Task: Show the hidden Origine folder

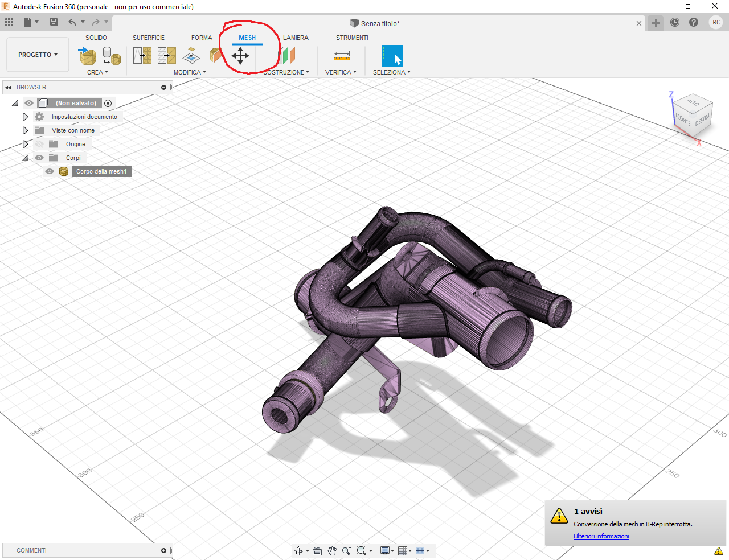Action: pos(39,144)
